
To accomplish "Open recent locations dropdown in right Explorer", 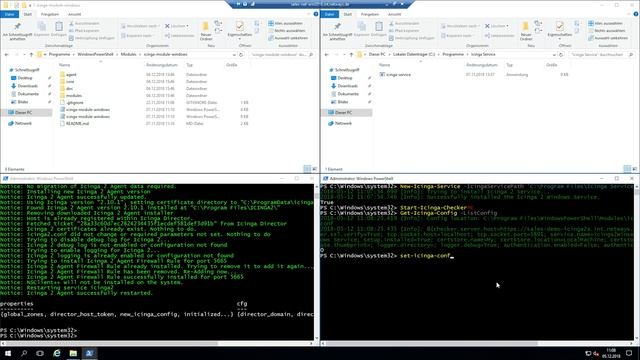I will 344,55.
